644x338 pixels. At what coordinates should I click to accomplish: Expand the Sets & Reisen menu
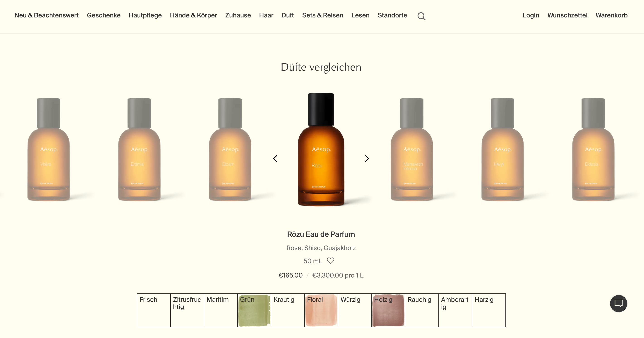point(322,15)
